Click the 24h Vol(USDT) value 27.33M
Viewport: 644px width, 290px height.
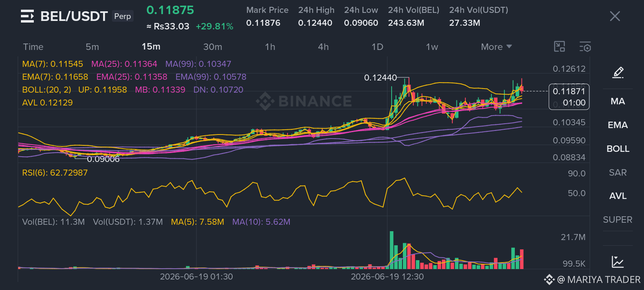pos(464,23)
